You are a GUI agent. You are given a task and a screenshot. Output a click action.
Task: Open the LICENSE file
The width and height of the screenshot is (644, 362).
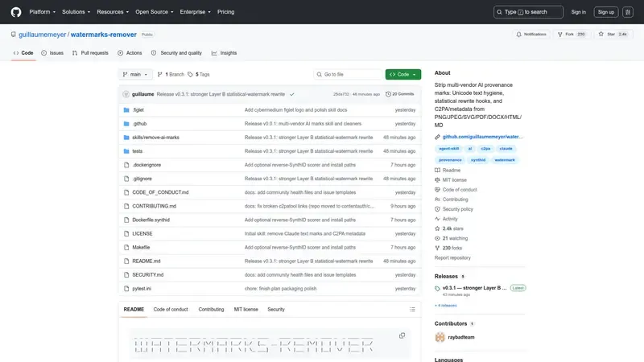coord(142,233)
